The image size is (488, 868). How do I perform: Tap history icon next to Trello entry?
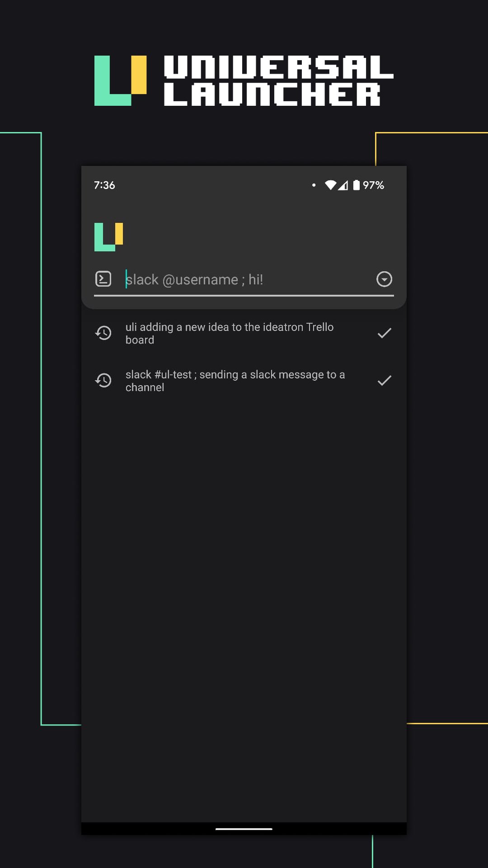[103, 333]
